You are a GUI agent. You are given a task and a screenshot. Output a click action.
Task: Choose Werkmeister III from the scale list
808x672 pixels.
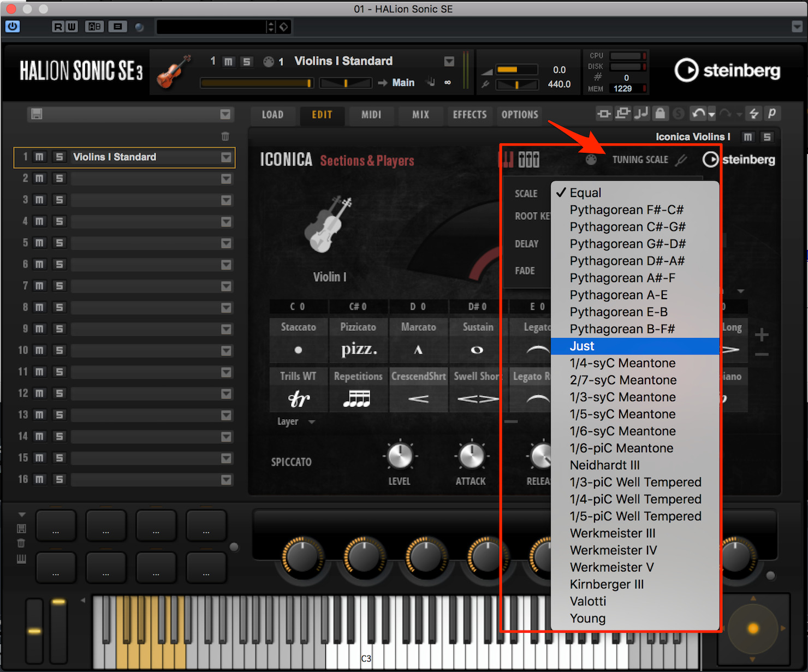[x=635, y=533]
